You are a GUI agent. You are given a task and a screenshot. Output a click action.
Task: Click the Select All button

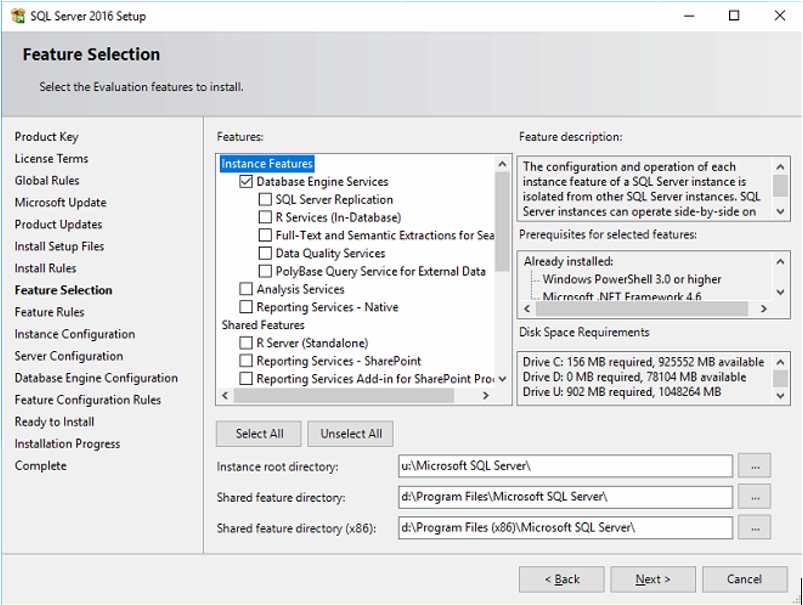click(x=259, y=434)
